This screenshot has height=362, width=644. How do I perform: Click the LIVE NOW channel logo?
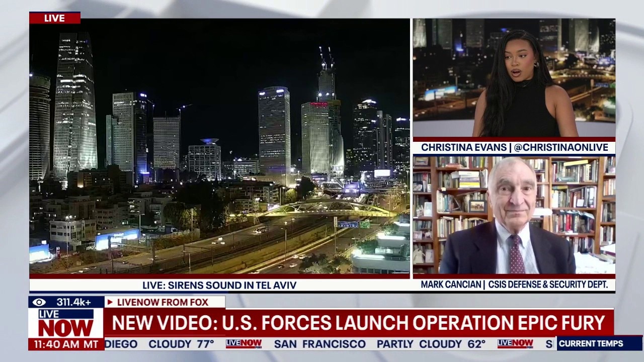click(x=66, y=323)
